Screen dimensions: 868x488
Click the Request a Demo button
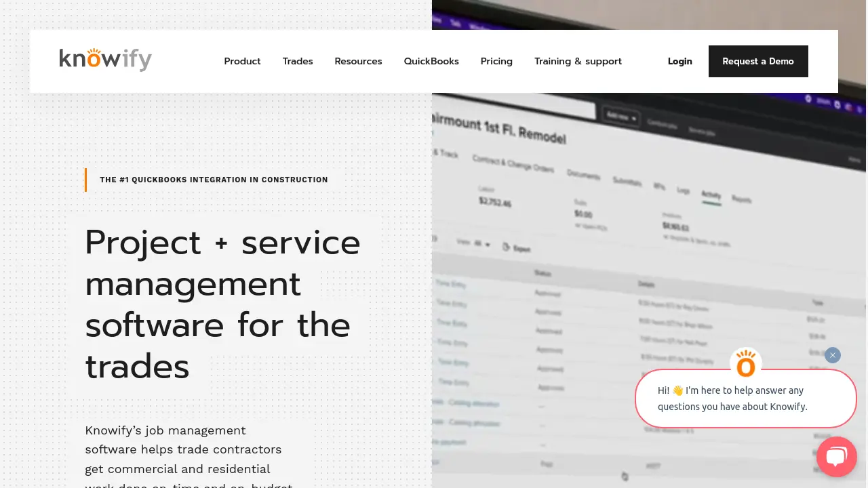pyautogui.click(x=758, y=61)
